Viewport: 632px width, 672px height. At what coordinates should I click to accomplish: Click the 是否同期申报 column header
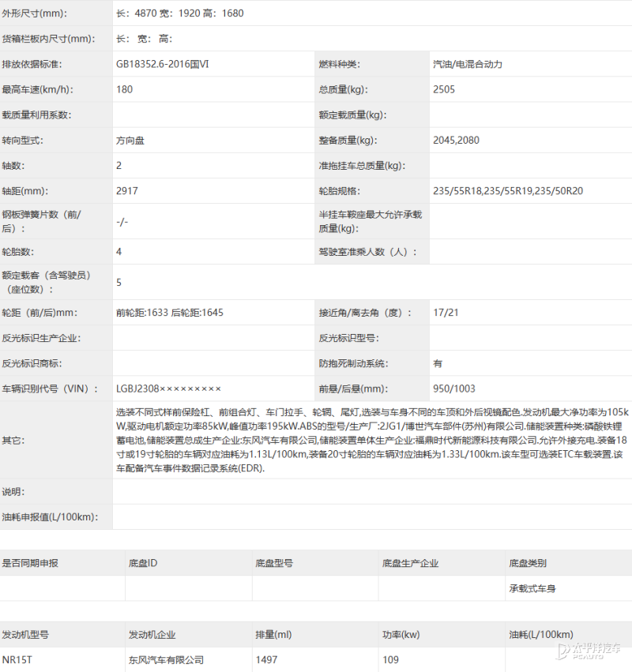(30, 563)
